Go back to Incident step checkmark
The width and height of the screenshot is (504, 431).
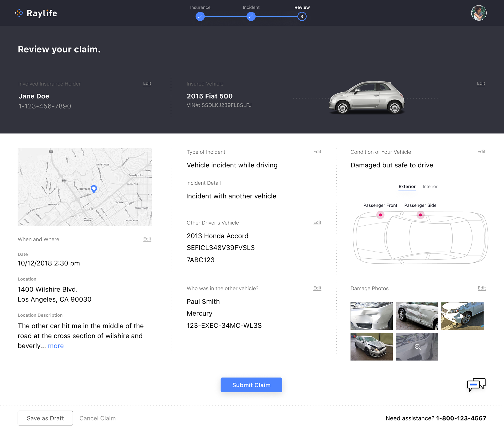point(251,17)
